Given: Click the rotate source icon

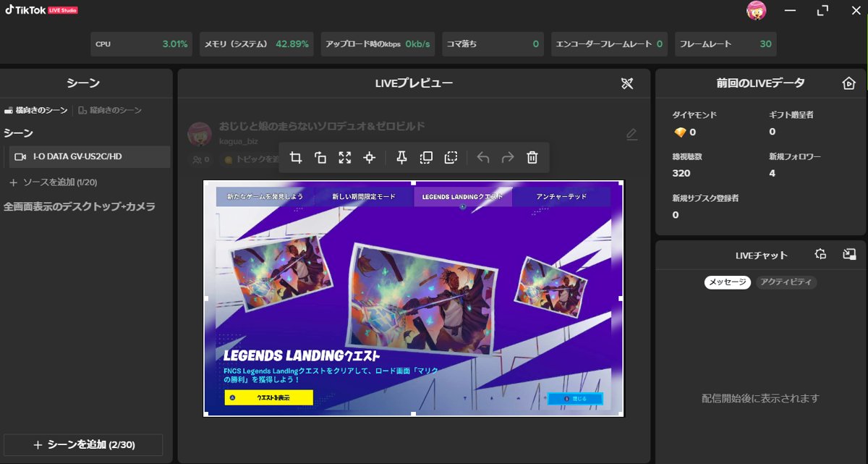Looking at the screenshot, I should (x=320, y=158).
